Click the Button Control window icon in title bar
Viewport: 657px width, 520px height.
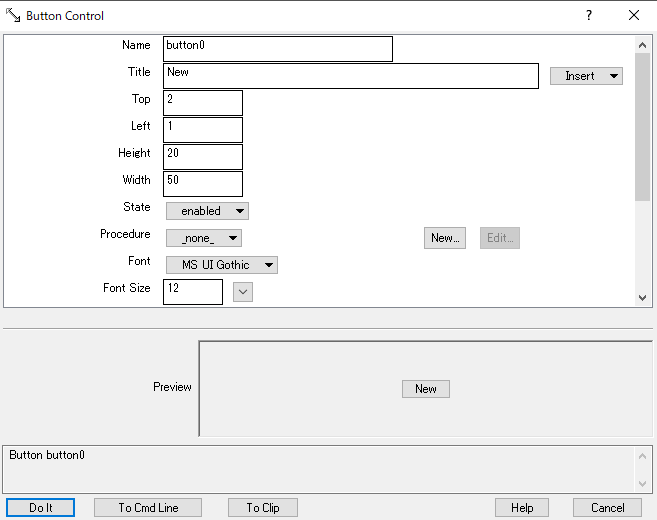point(13,16)
